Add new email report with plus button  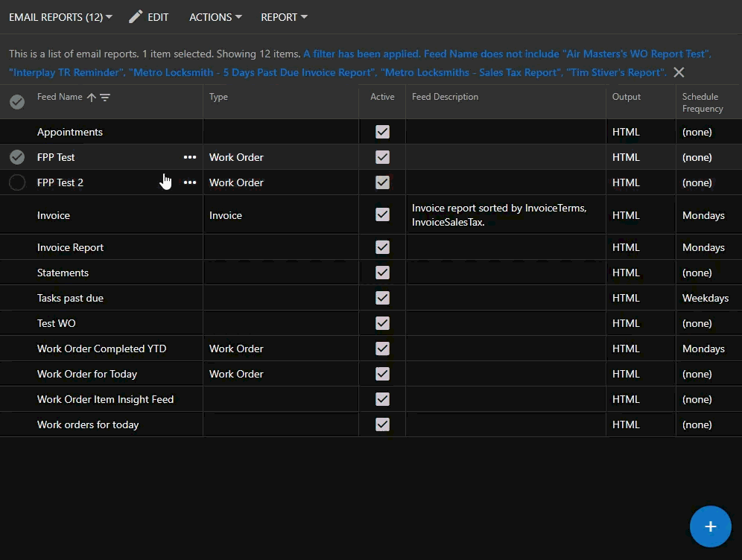pyautogui.click(x=710, y=526)
